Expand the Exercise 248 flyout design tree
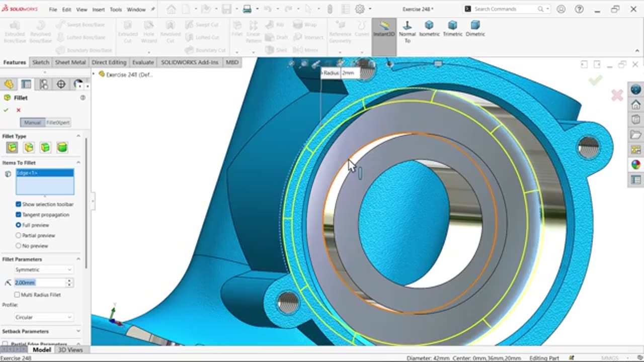The width and height of the screenshot is (644, 362). click(94, 74)
